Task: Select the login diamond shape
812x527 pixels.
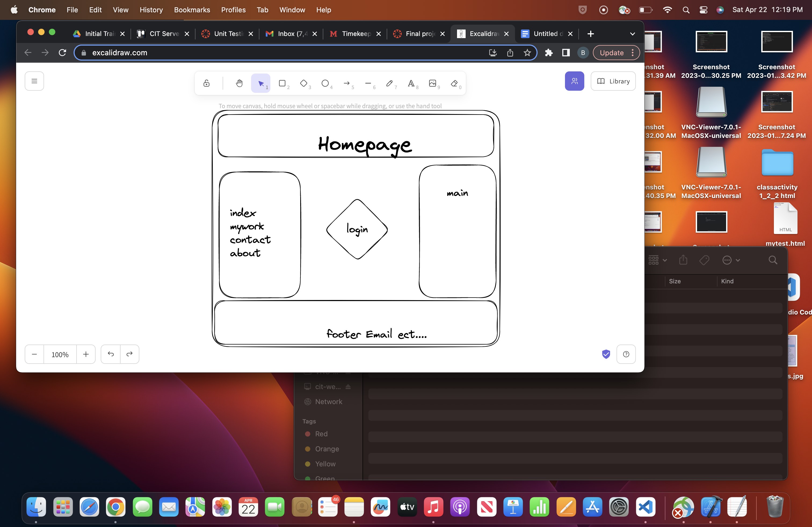Action: tap(357, 229)
